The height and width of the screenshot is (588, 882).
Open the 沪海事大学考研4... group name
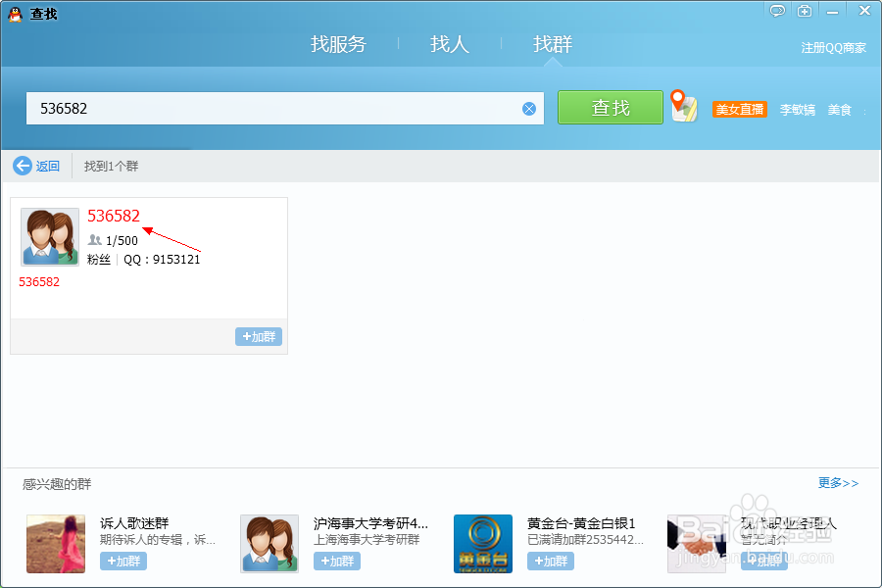coord(370,523)
